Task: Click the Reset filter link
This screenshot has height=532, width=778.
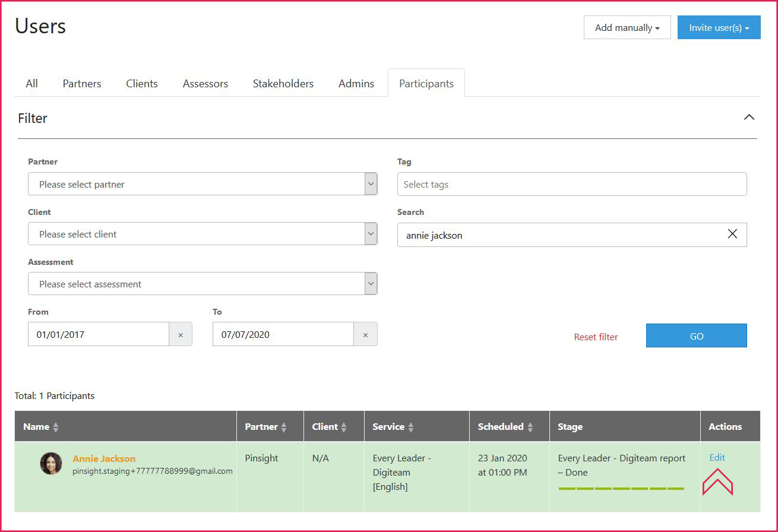Action: click(x=596, y=337)
